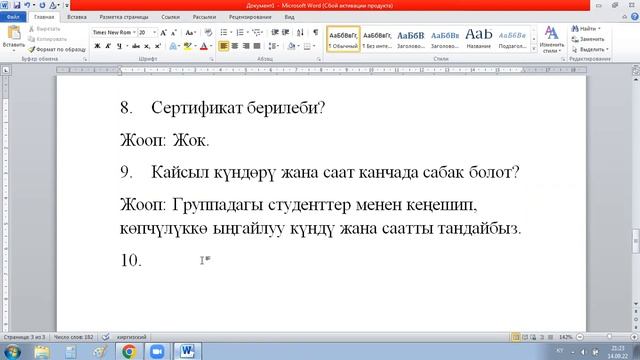Image resolution: width=640 pixels, height=360 pixels.
Task: Increase font size with the grow font icon
Action: coord(163,33)
